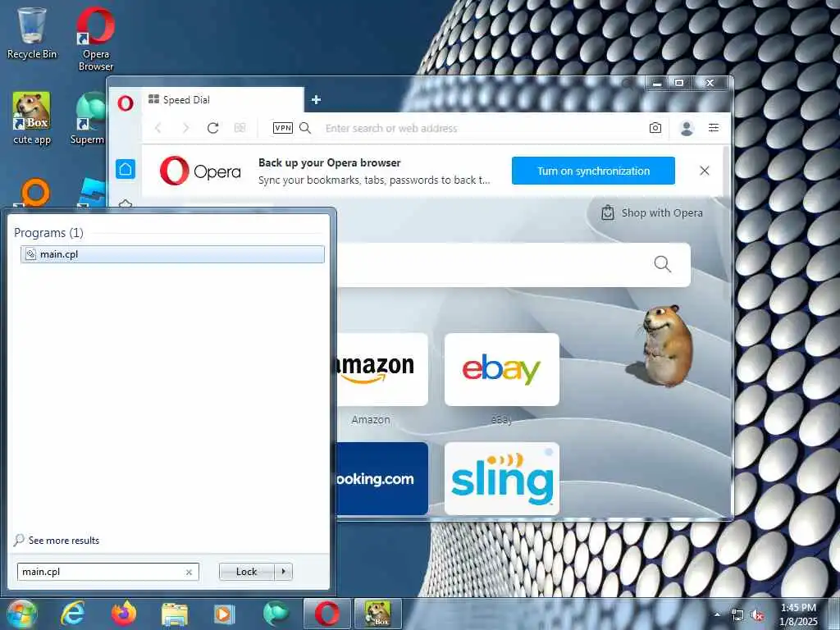
Task: Go back using Opera's back arrow
Action: pyautogui.click(x=158, y=128)
